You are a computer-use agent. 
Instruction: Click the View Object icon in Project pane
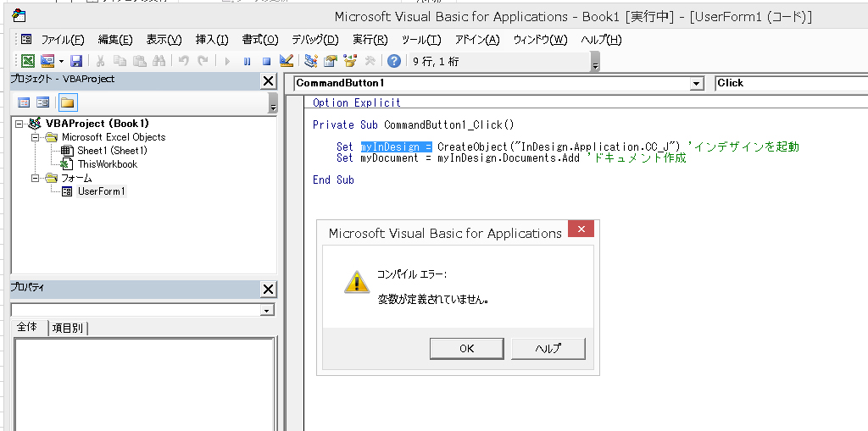[x=42, y=102]
